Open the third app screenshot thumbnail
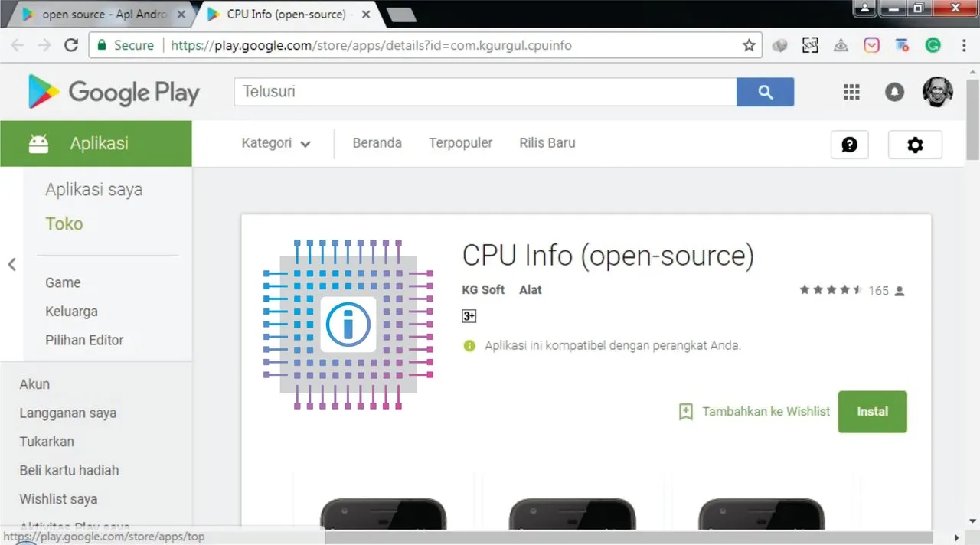The height and width of the screenshot is (545, 980). pyautogui.click(x=762, y=513)
